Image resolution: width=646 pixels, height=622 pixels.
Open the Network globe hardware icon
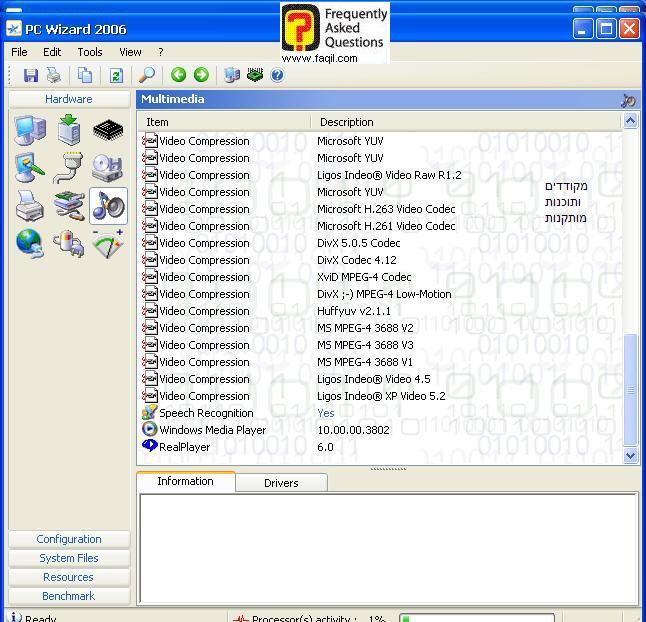pos(30,244)
